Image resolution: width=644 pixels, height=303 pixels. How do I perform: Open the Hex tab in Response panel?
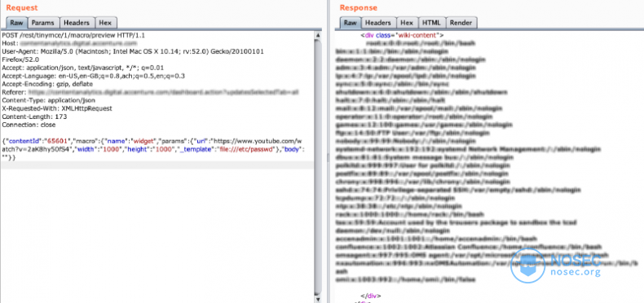407,23
